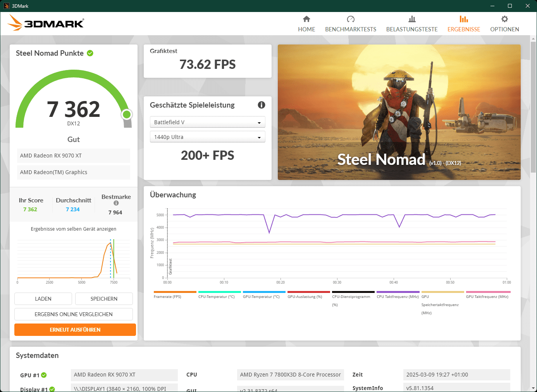This screenshot has width=537, height=392.
Task: Open the Battlefield V game dropdown
Action: [x=207, y=122]
